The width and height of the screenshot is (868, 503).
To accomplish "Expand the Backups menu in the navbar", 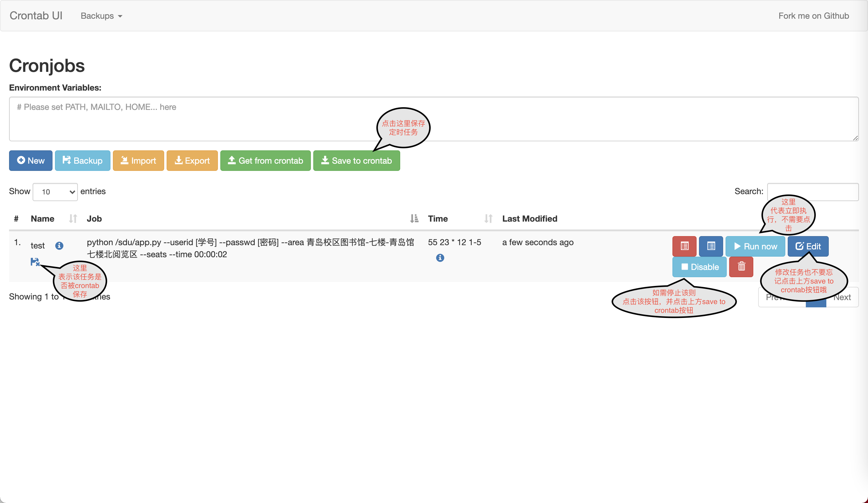I will click(x=101, y=16).
